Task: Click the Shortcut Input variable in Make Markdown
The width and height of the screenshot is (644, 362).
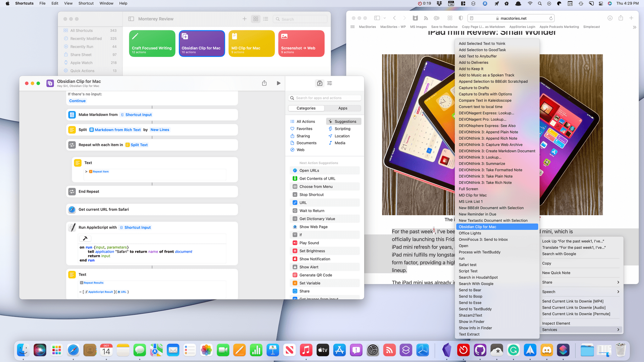Action: coord(136,115)
